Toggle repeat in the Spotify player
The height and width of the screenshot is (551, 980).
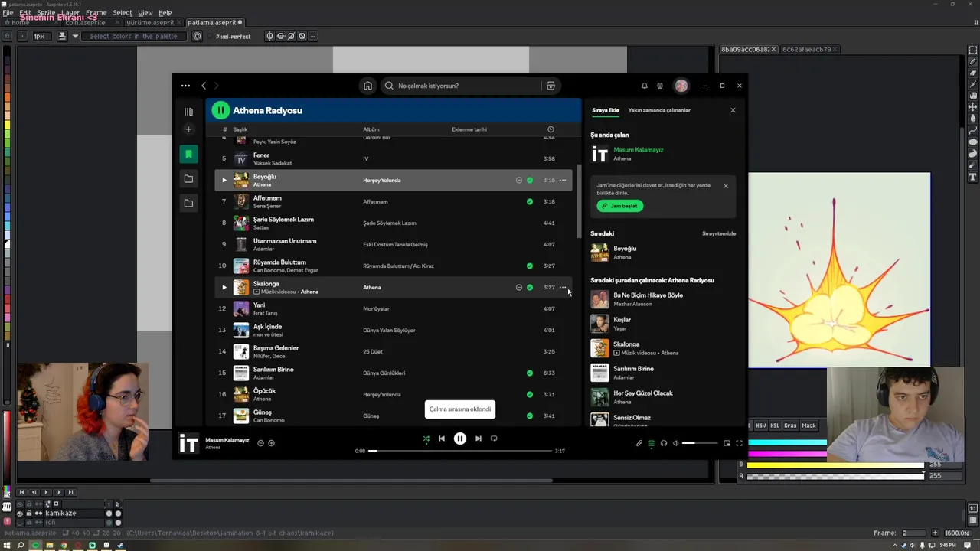494,439
